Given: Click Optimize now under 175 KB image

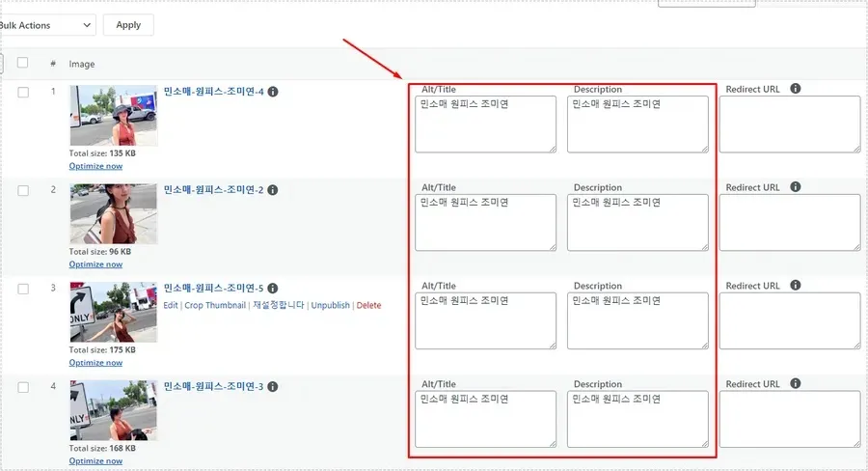Looking at the screenshot, I should click(x=95, y=363).
